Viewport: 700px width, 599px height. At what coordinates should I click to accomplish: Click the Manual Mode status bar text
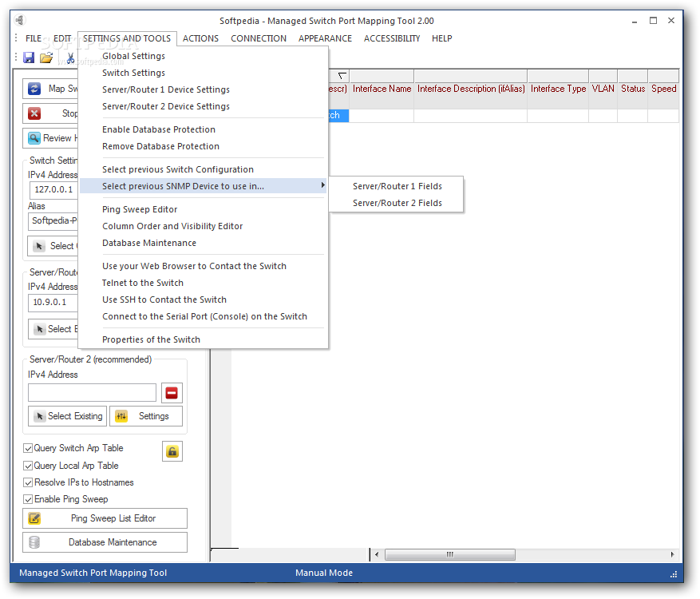tap(324, 573)
